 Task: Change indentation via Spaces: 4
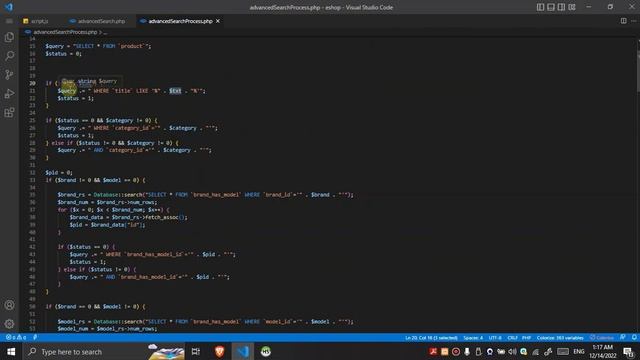(x=473, y=338)
